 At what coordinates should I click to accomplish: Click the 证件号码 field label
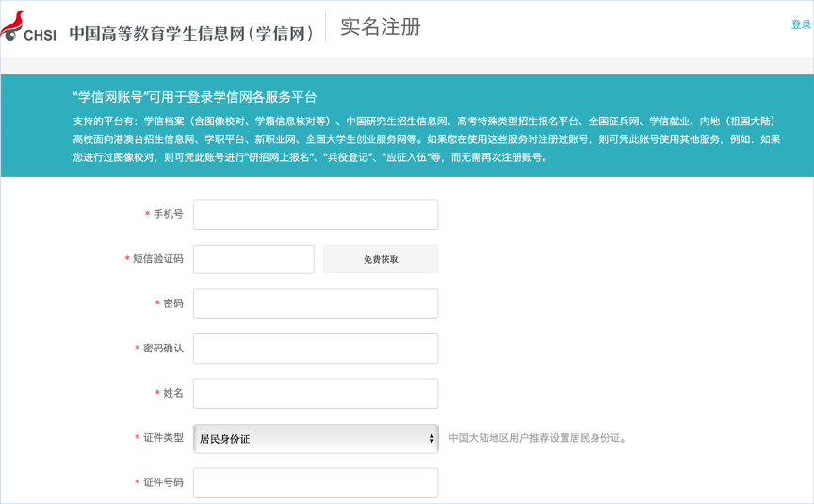click(162, 482)
